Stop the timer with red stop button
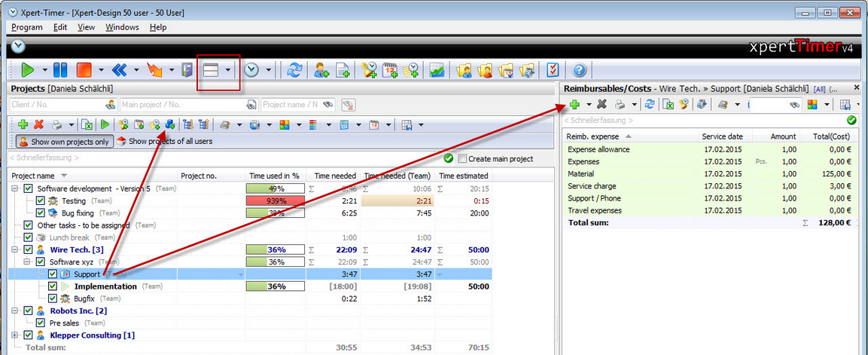The image size is (868, 355). [x=84, y=70]
